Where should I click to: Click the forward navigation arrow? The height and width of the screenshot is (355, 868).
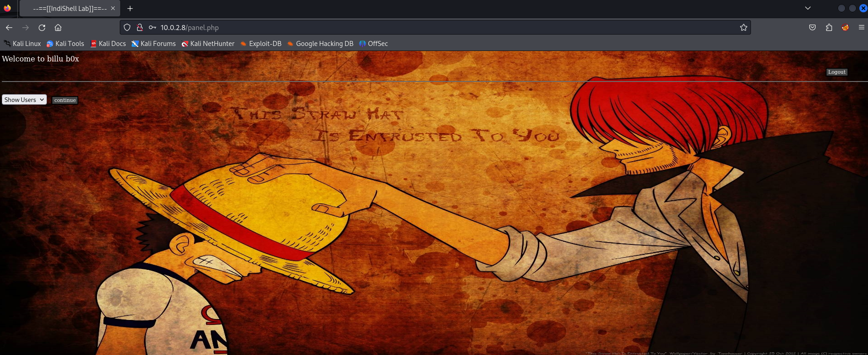pos(26,27)
